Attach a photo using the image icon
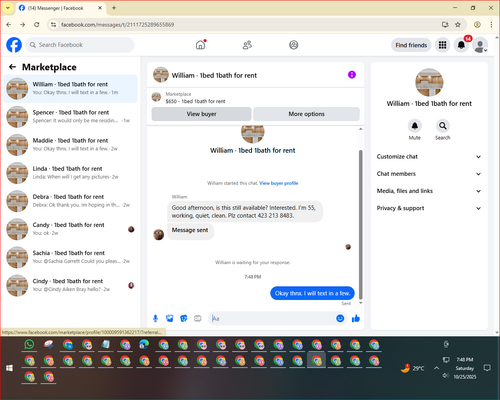The height and width of the screenshot is (400, 500). tap(170, 318)
